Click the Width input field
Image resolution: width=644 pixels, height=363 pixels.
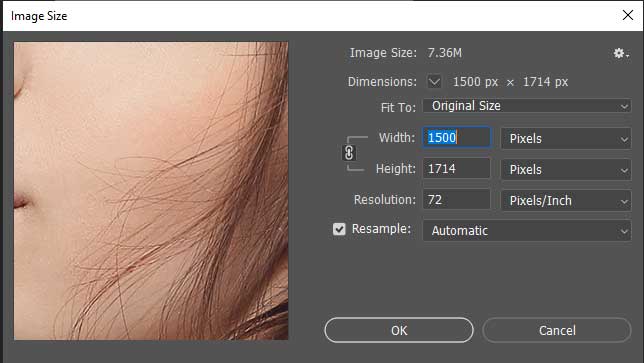tap(456, 138)
